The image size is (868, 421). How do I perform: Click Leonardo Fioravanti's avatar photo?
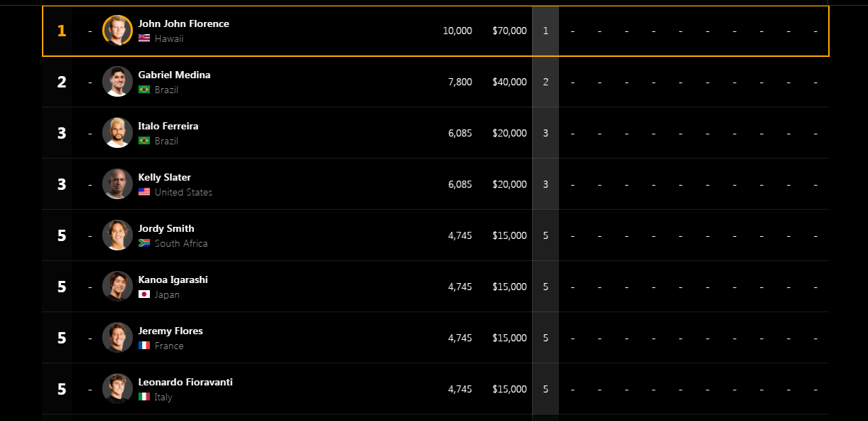click(117, 389)
